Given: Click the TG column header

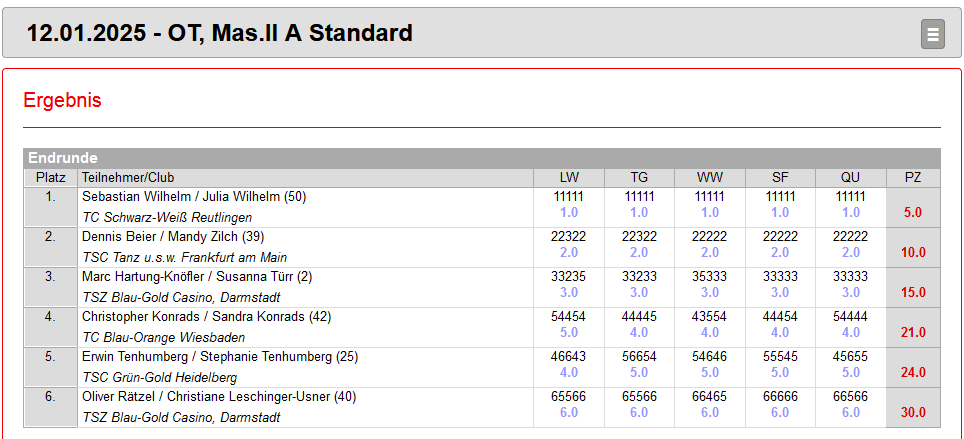Looking at the screenshot, I should click(639, 178).
